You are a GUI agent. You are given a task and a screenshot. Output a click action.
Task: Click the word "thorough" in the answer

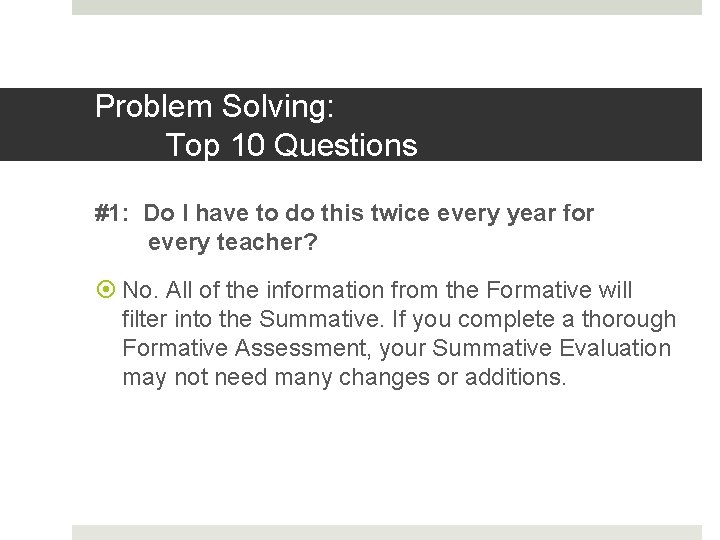(629, 320)
